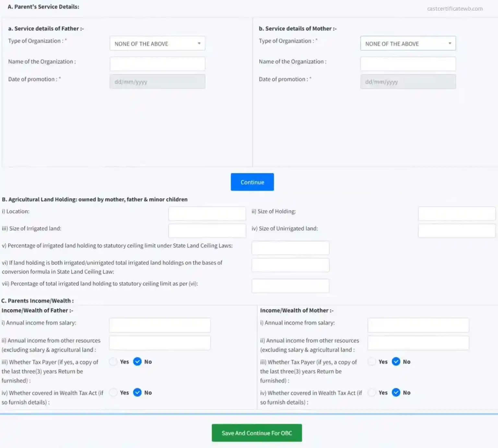The image size is (498, 448).
Task: Click Mother's Date of promotion field
Action: tap(408, 82)
